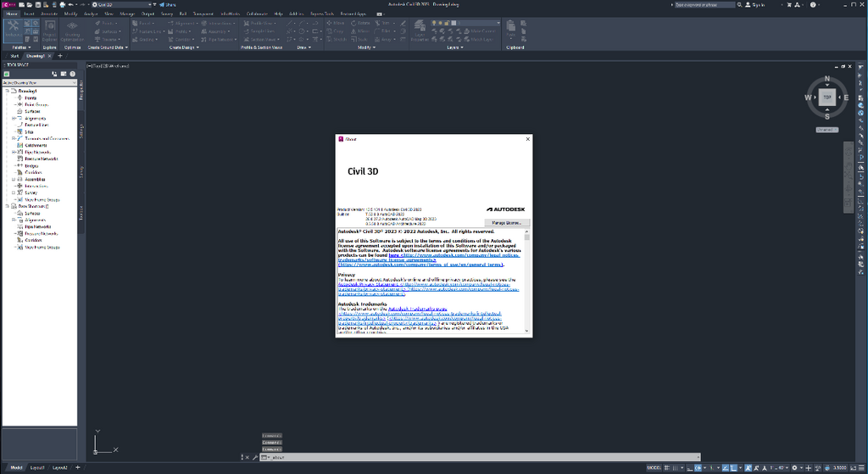
Task: Switch to Layout1 tab at the bottom
Action: pyautogui.click(x=37, y=468)
